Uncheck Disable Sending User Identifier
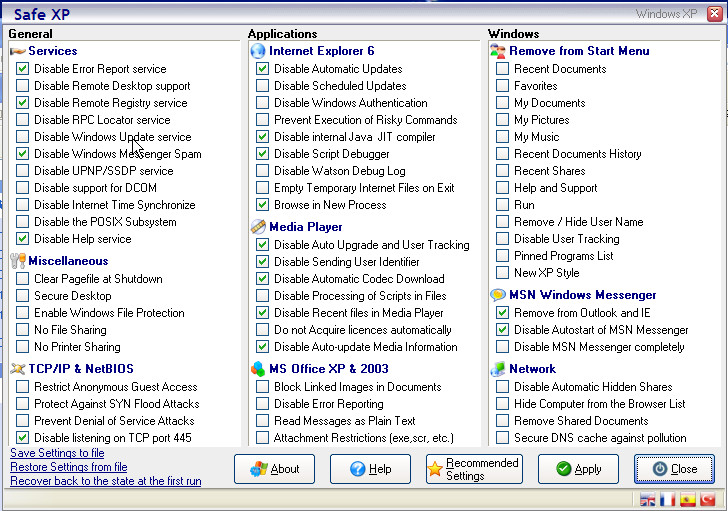728x511 pixels. pos(262,262)
